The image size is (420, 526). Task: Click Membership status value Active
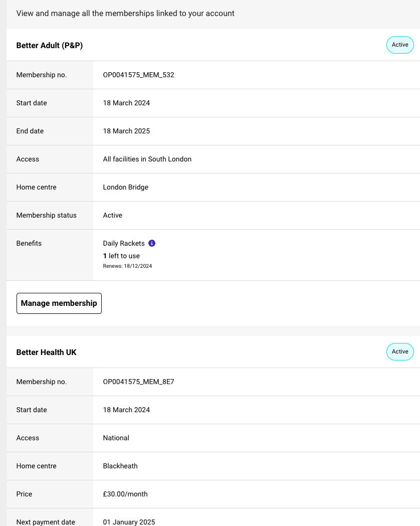tap(112, 216)
